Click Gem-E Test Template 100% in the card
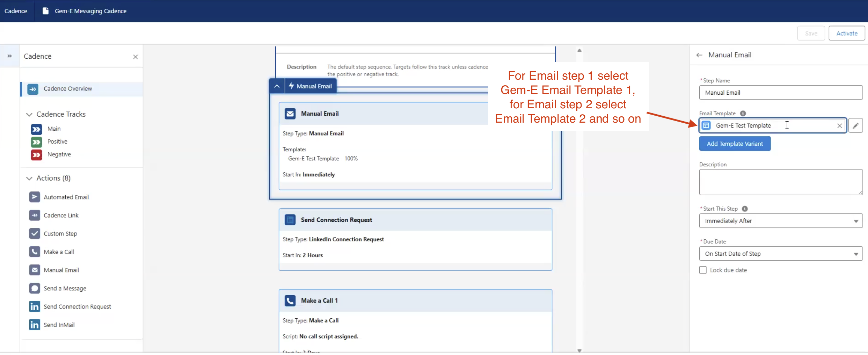Viewport: 868px width, 355px height. (323, 159)
